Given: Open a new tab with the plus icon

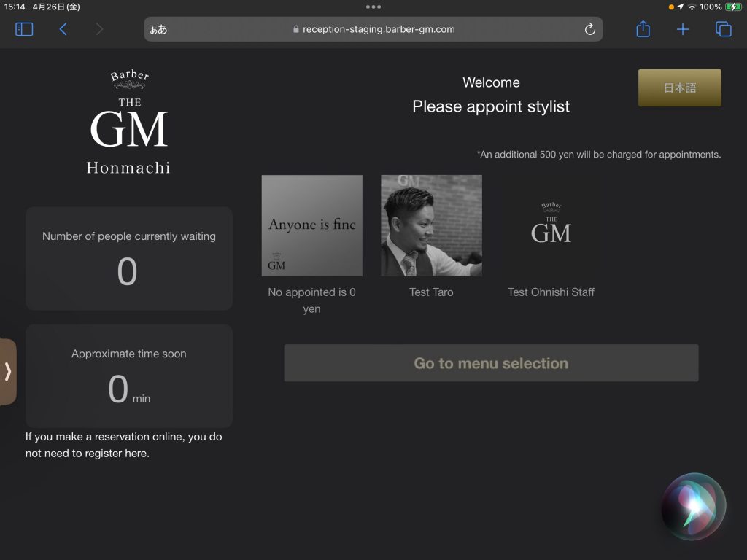Looking at the screenshot, I should click(x=682, y=29).
